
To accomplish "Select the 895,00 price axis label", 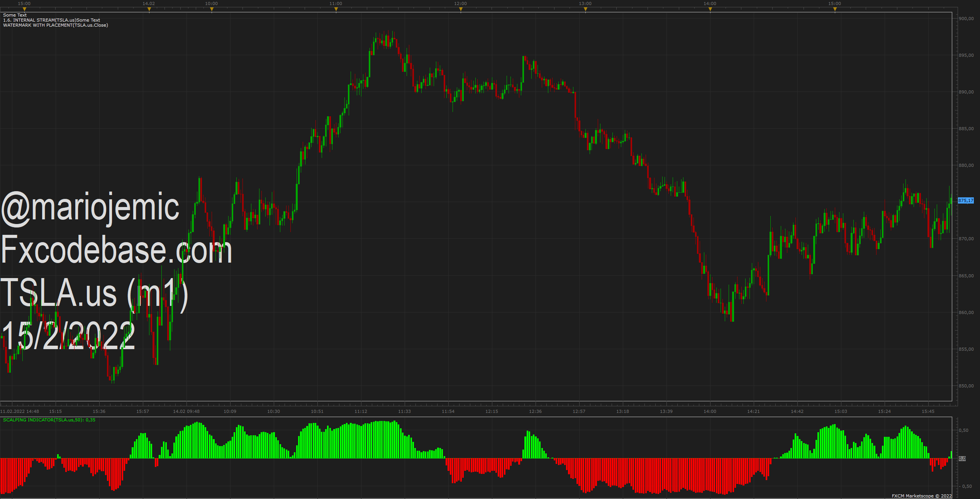I will 966,55.
